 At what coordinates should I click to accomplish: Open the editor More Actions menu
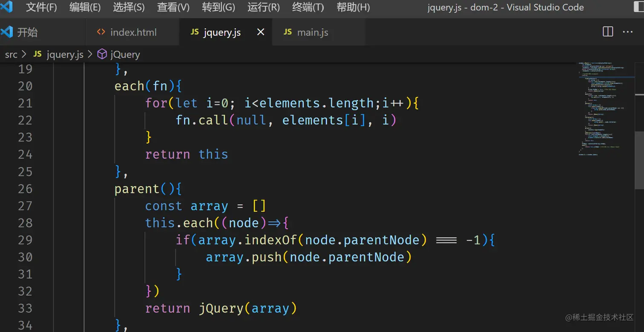pyautogui.click(x=628, y=32)
